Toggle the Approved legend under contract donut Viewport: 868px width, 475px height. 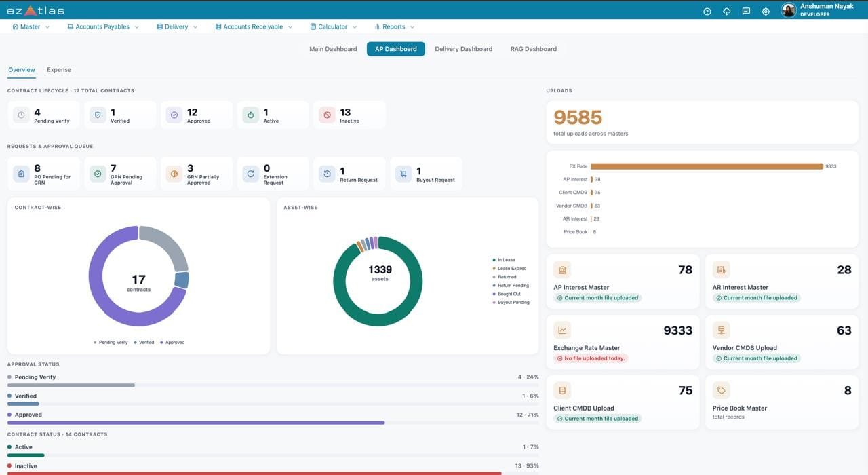pos(172,343)
